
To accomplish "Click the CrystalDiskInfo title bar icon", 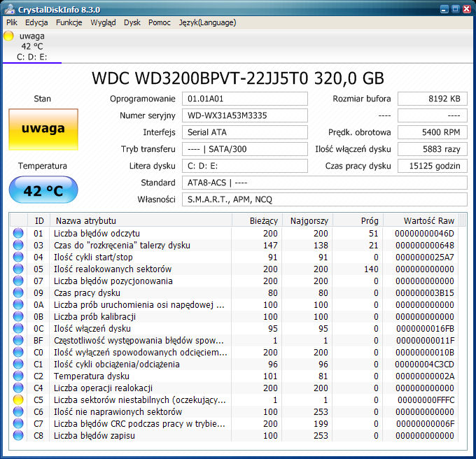I will 9,9.
